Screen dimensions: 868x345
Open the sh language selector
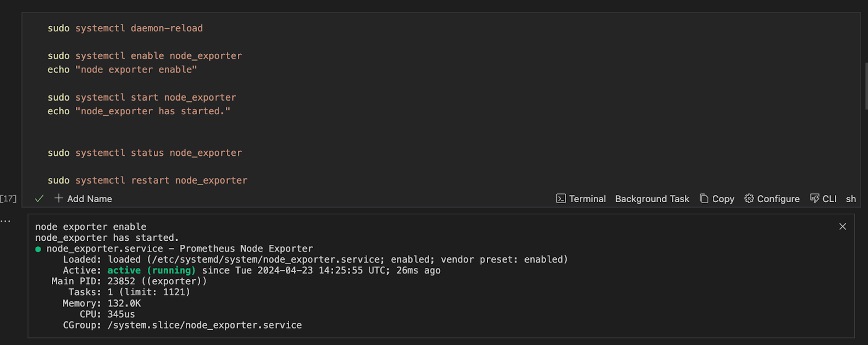(x=851, y=198)
